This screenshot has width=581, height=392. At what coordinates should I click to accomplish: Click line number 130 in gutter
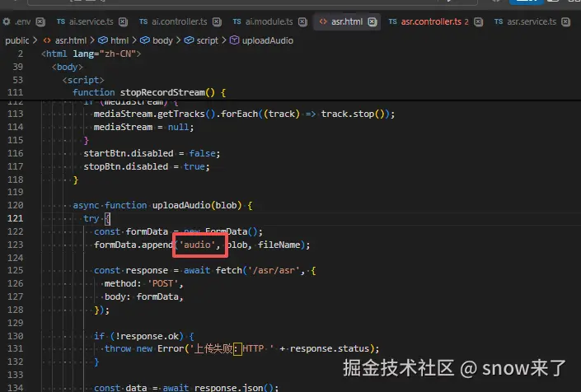click(15, 336)
